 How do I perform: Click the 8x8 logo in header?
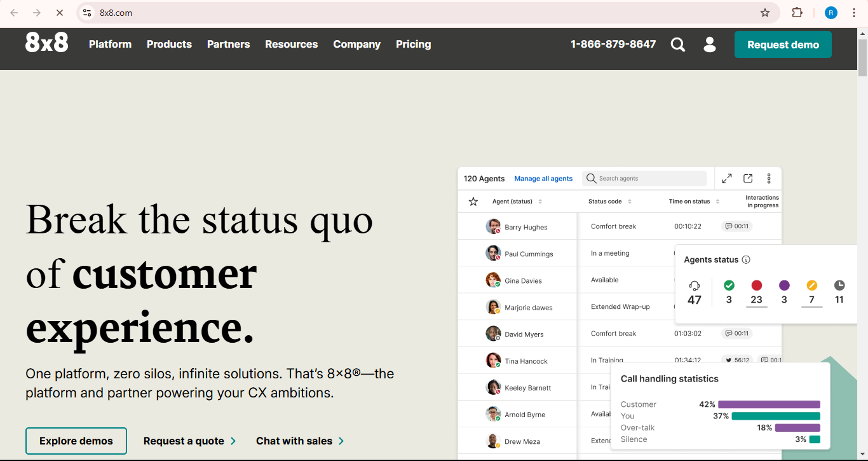point(46,43)
